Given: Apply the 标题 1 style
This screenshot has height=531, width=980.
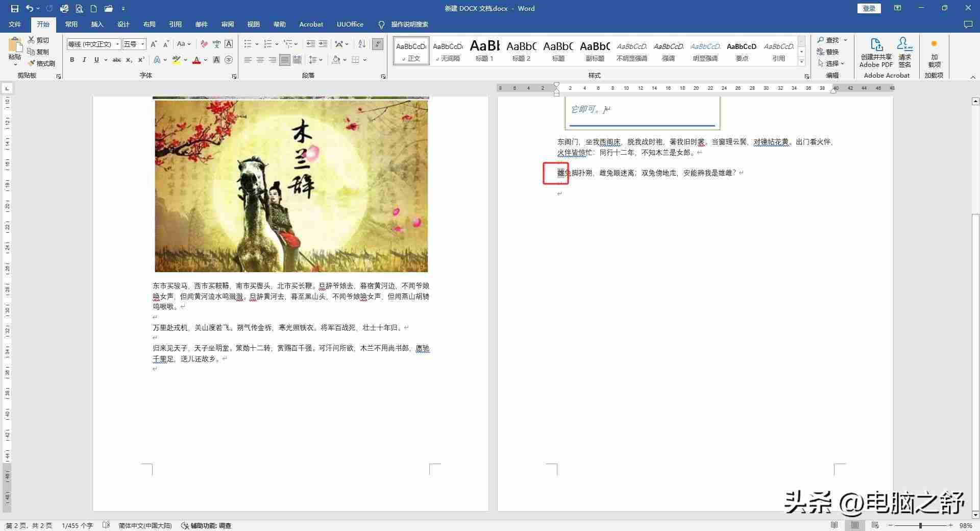Looking at the screenshot, I should 484,51.
